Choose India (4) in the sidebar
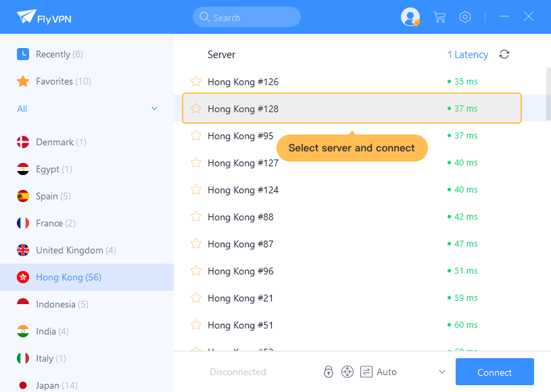 (x=87, y=332)
